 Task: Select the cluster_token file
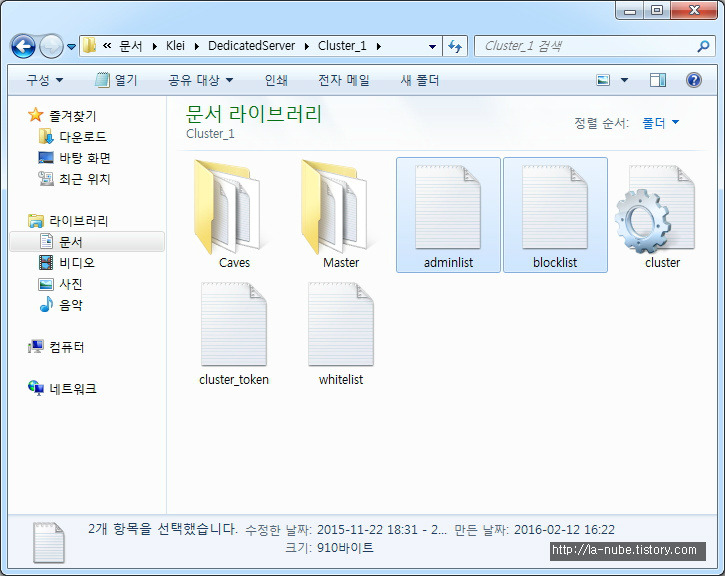pyautogui.click(x=234, y=334)
